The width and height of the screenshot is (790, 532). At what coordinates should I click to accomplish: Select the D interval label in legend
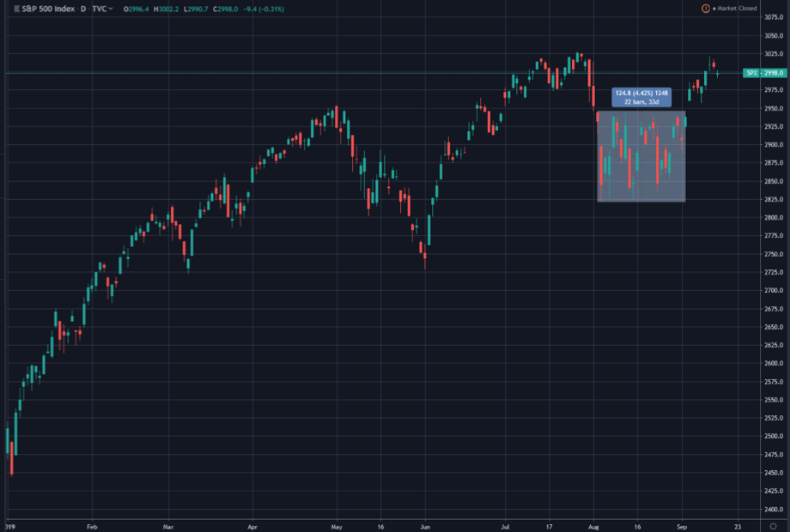point(83,9)
